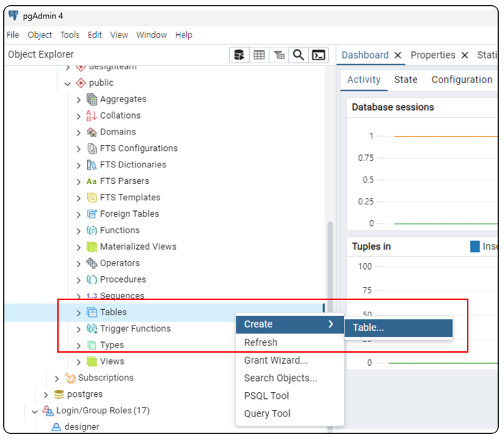Launch PSQL Tool from context menu
This screenshot has height=439, width=504.
pyautogui.click(x=290, y=396)
